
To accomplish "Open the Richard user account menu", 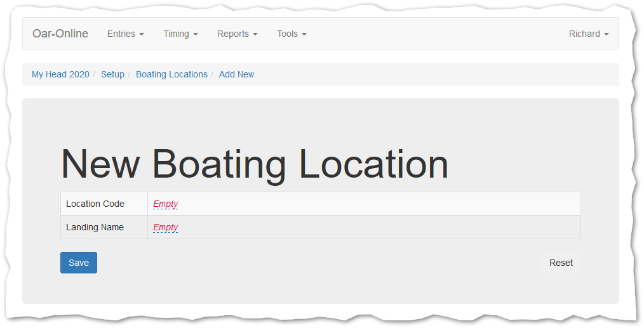I will 588,34.
